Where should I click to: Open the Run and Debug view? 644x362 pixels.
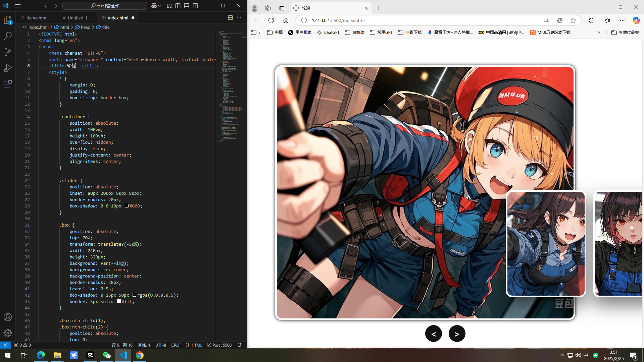point(8,68)
